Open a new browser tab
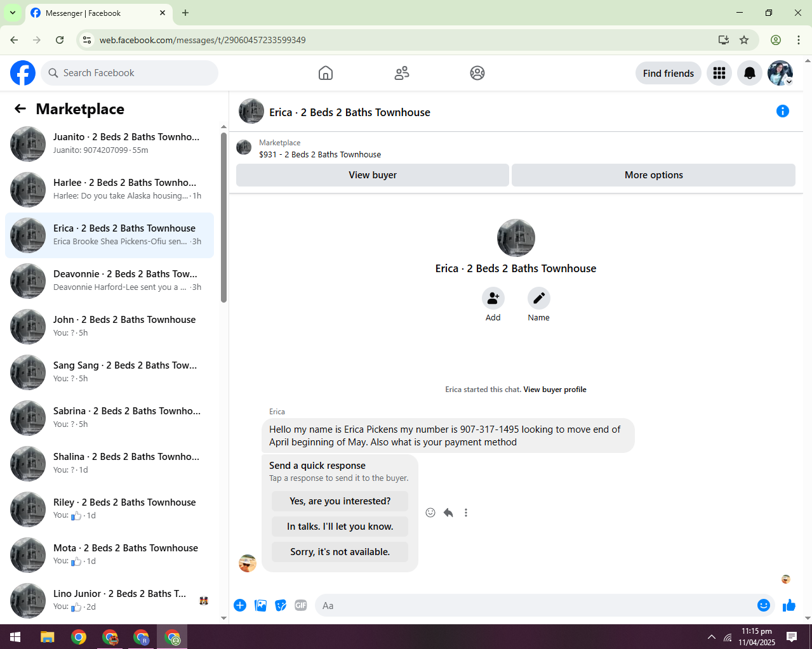 (185, 13)
